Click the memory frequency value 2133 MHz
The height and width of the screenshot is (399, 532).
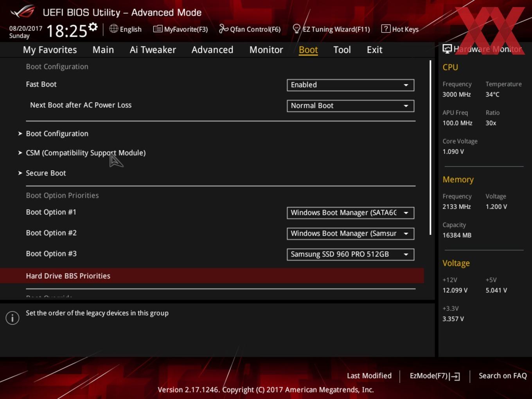coord(457,207)
